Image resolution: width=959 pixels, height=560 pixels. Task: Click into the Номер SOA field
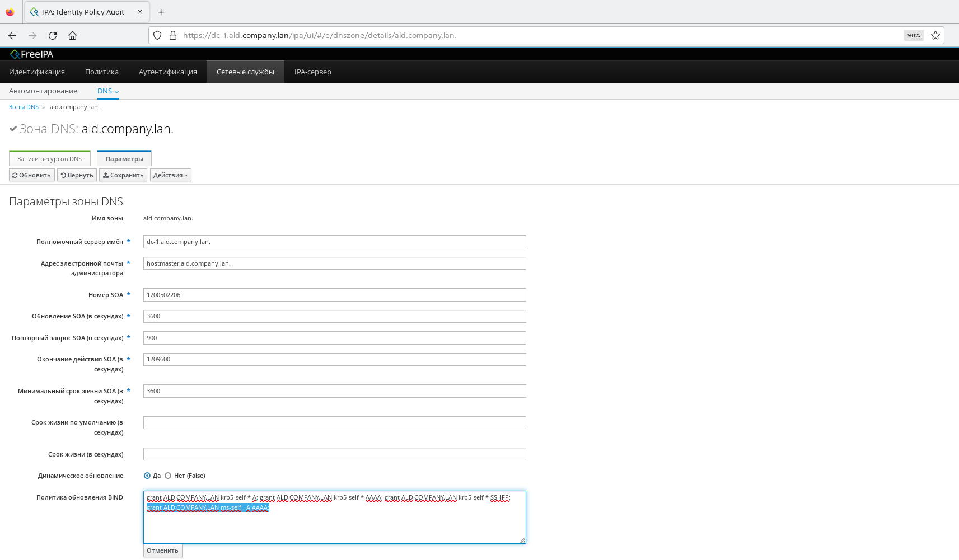pos(335,295)
